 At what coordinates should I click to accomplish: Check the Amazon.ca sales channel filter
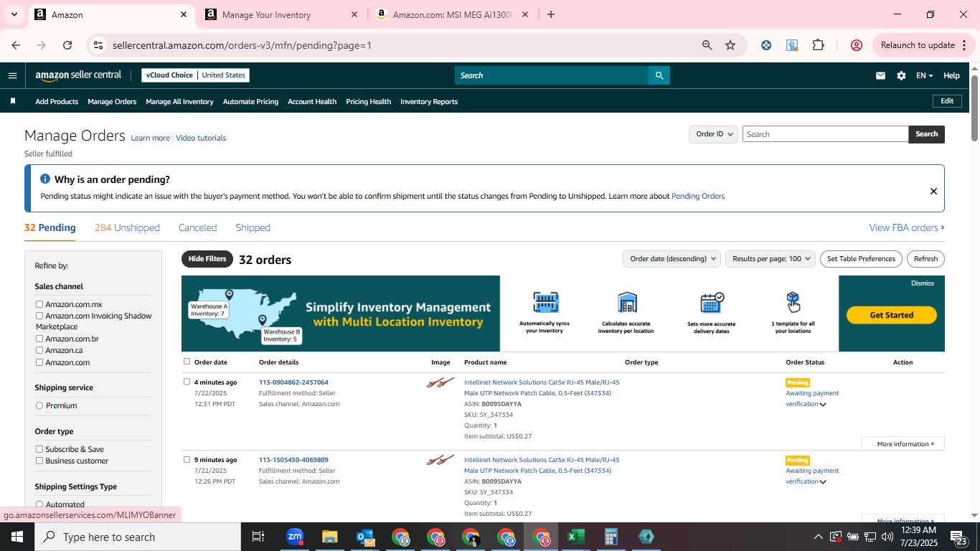(39, 350)
